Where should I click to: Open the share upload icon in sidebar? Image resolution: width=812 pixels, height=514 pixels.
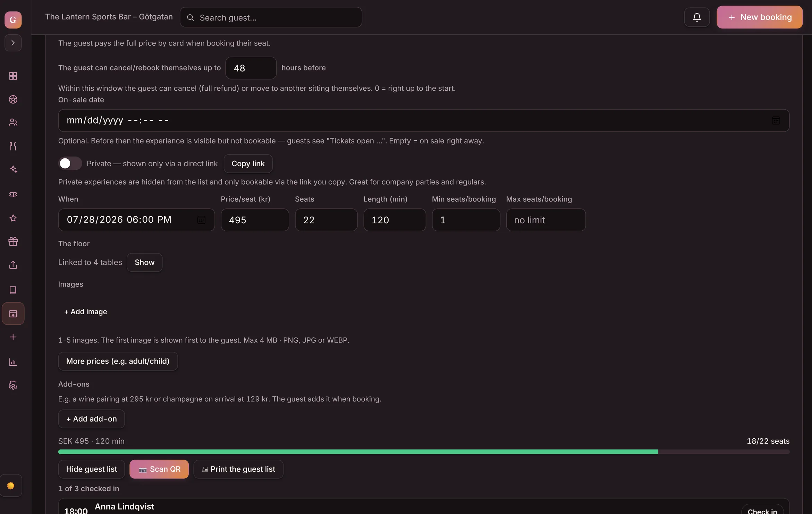pos(13,265)
